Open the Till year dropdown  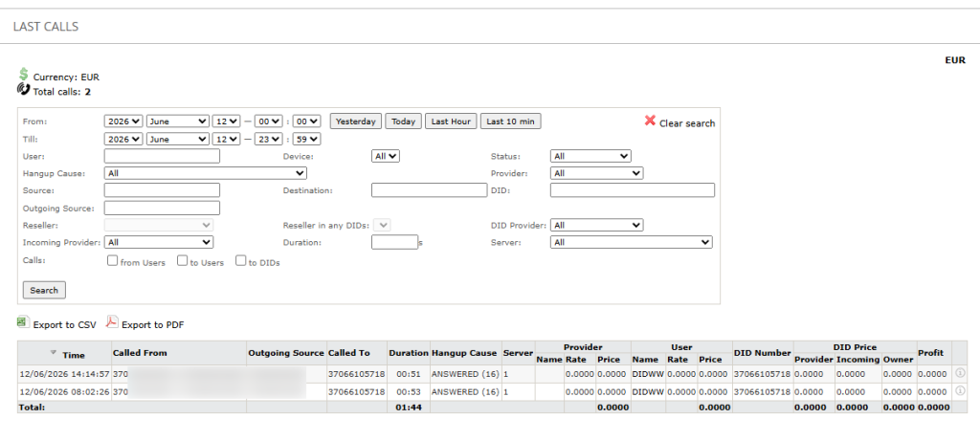[x=123, y=140]
